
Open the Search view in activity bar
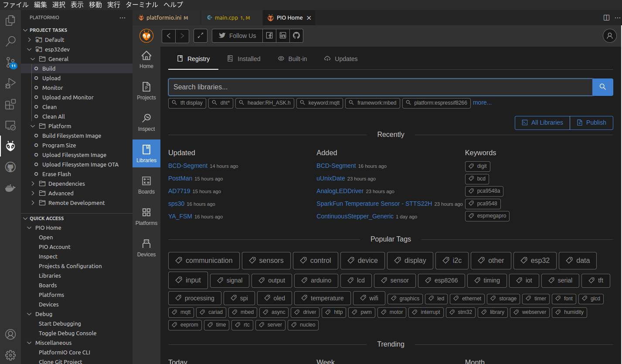(10, 41)
